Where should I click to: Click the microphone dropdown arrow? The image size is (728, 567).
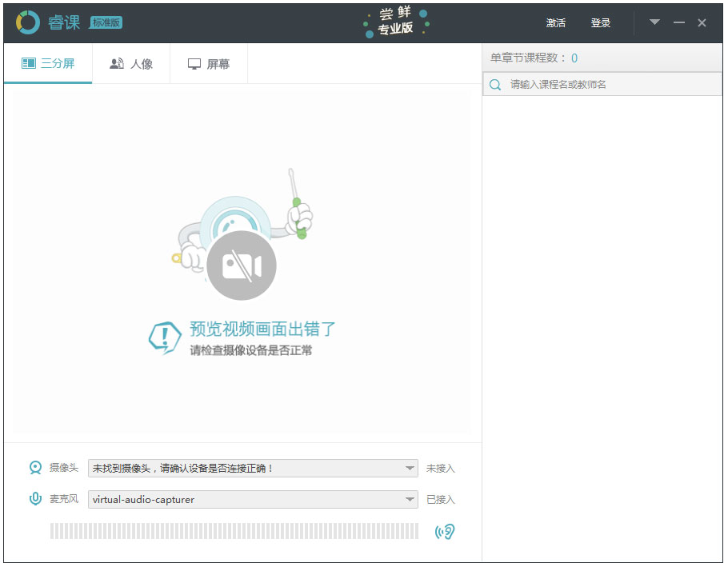tap(409, 499)
